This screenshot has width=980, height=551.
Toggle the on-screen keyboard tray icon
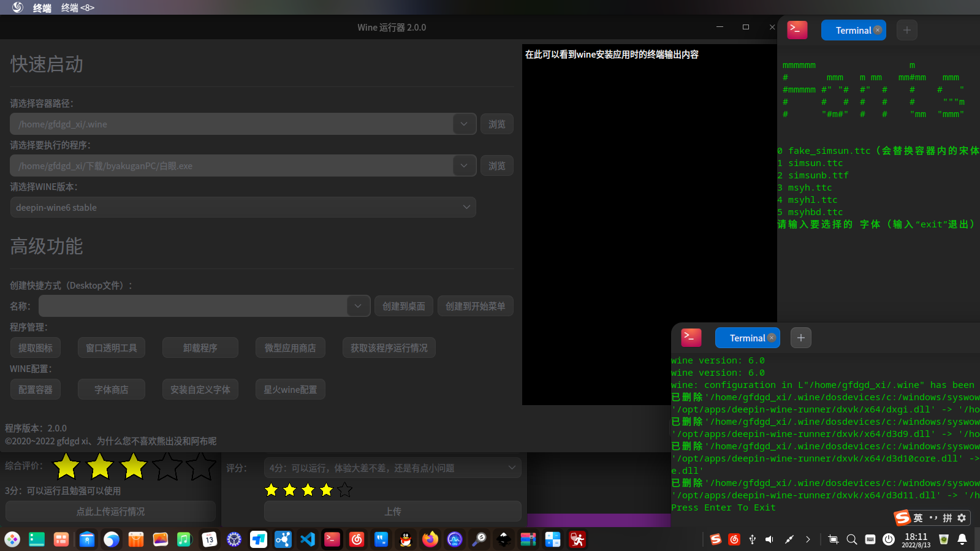[870, 539]
